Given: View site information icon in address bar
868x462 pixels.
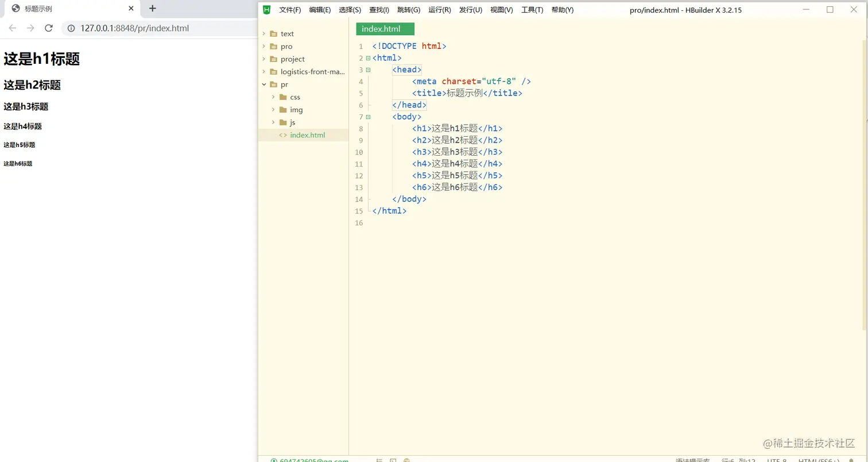Looking at the screenshot, I should [71, 28].
